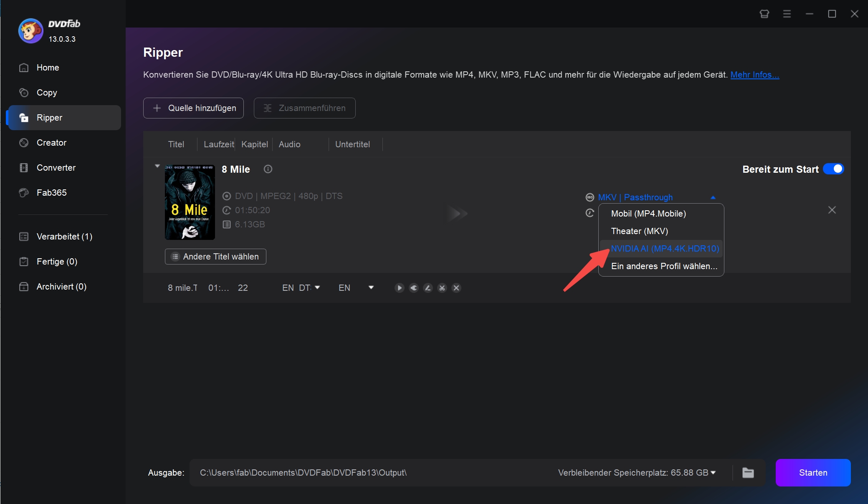This screenshot has width=868, height=504.
Task: Click the output duration clock icon
Action: point(590,213)
